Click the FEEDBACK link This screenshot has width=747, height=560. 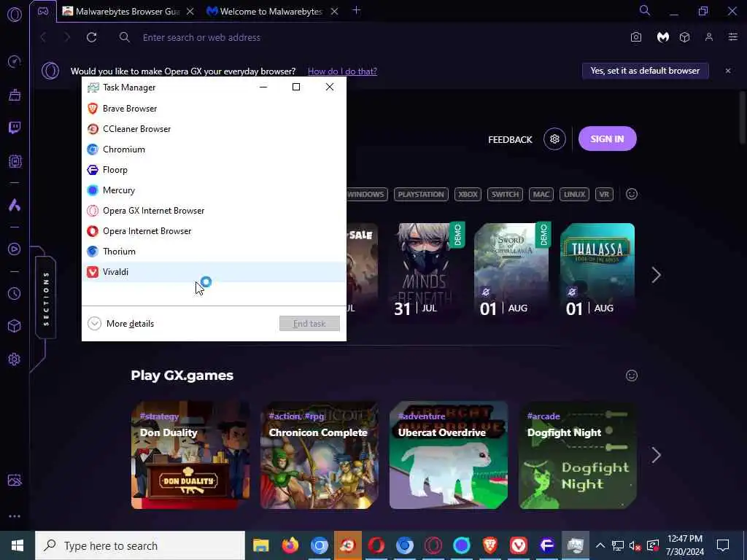coord(510,139)
